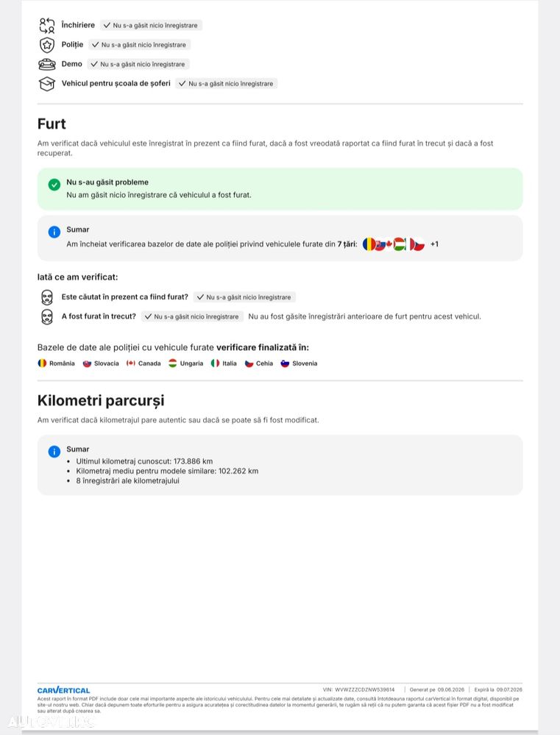Click the green checkmark in Furt section
The width and height of the screenshot is (560, 735).
tap(54, 185)
